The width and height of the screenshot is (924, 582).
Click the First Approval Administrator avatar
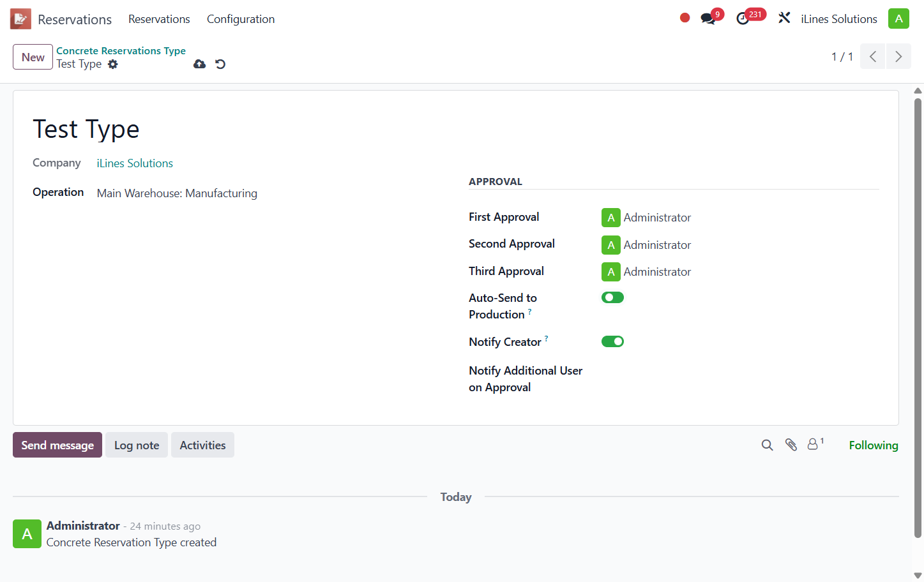pos(610,218)
